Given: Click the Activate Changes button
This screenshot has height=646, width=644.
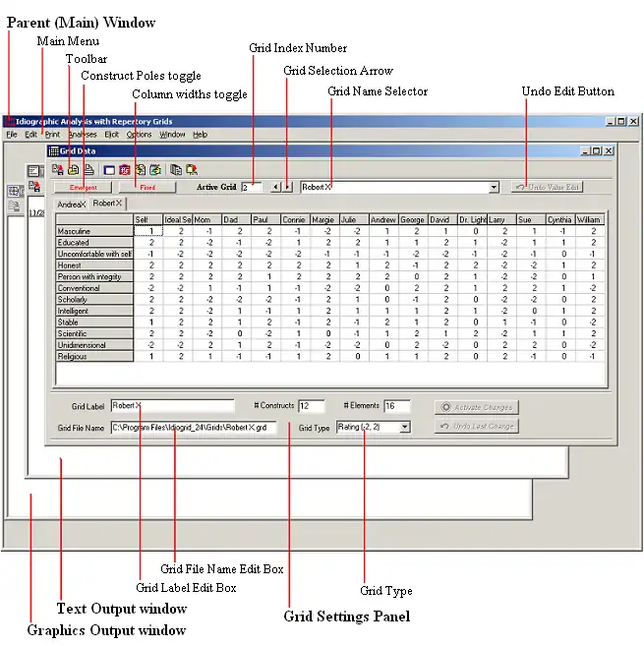Looking at the screenshot, I should (x=476, y=406).
